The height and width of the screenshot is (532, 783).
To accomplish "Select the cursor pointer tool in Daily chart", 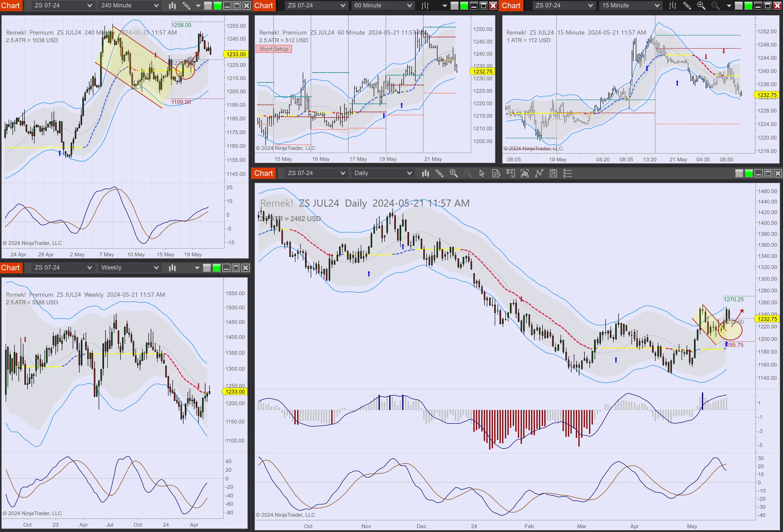I will pyautogui.click(x=481, y=173).
